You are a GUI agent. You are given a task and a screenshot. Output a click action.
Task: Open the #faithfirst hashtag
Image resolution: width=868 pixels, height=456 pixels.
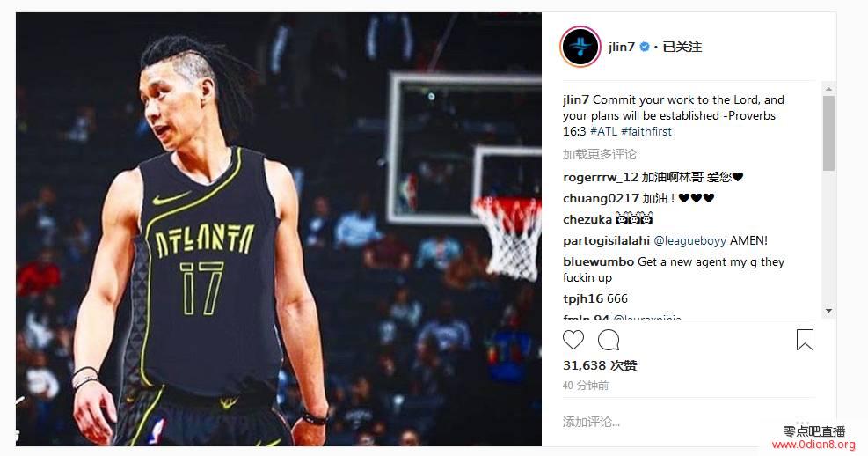coord(646,131)
